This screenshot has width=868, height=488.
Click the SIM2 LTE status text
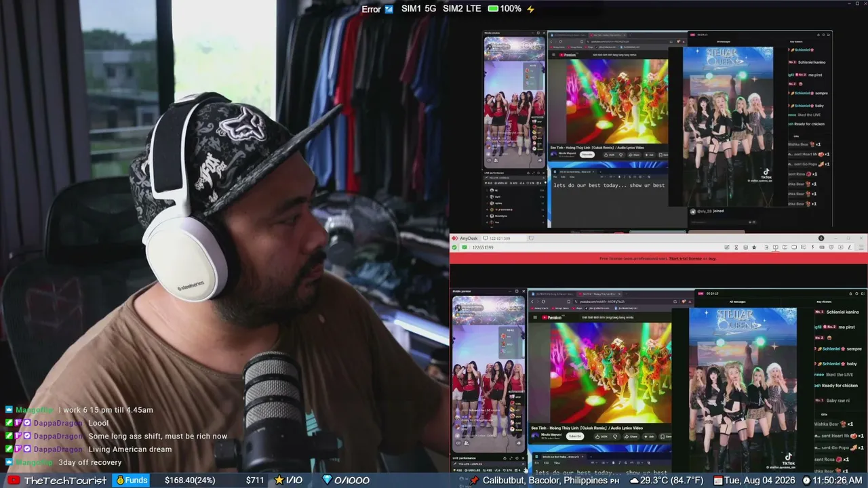(x=462, y=9)
